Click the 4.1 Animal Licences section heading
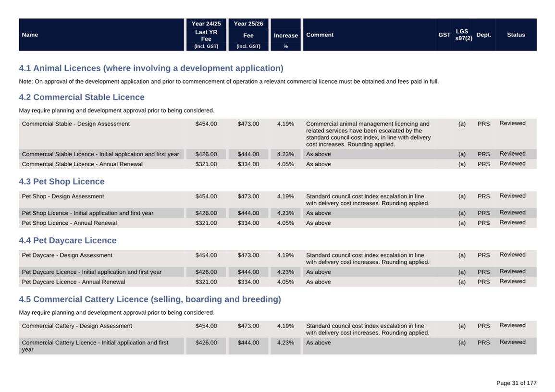 [151, 68]
